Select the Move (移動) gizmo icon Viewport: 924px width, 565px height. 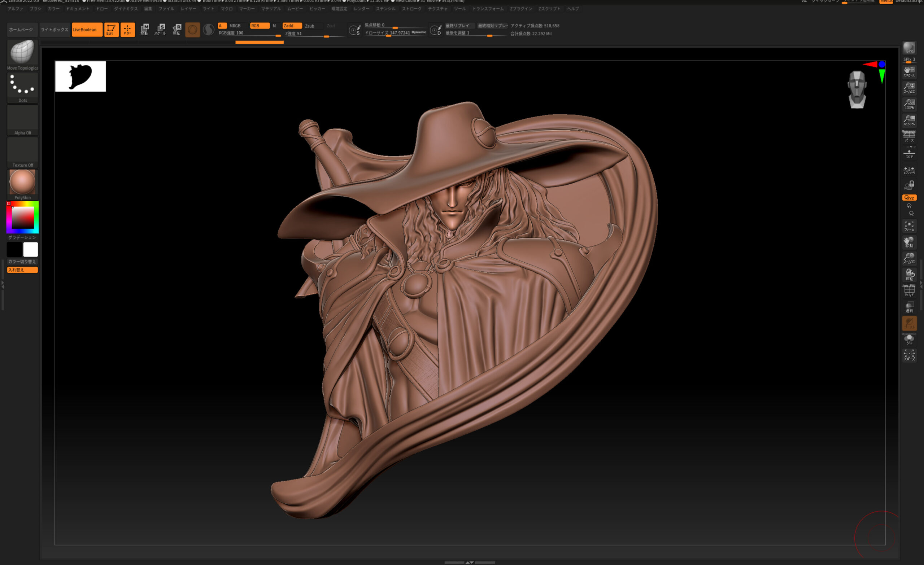144,30
